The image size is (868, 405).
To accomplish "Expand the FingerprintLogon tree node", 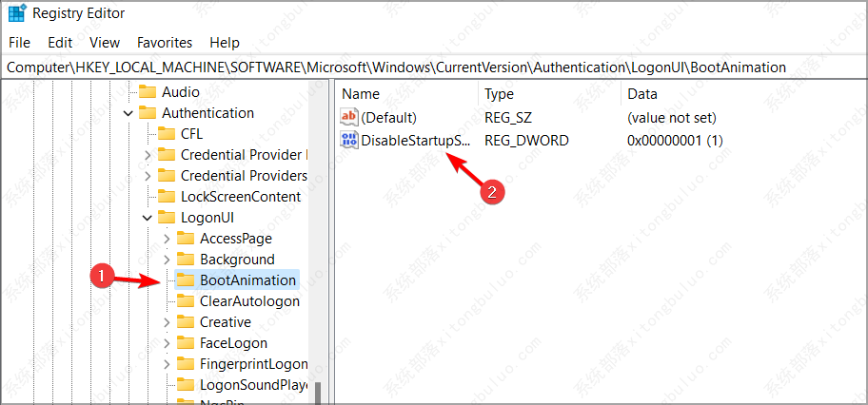I will coord(167,364).
